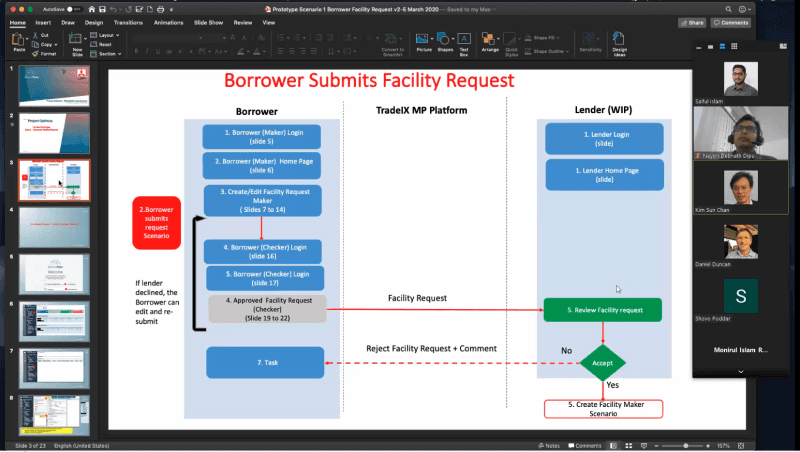Click the New Slide icon
This screenshot has height=452, width=800.
(x=77, y=39)
